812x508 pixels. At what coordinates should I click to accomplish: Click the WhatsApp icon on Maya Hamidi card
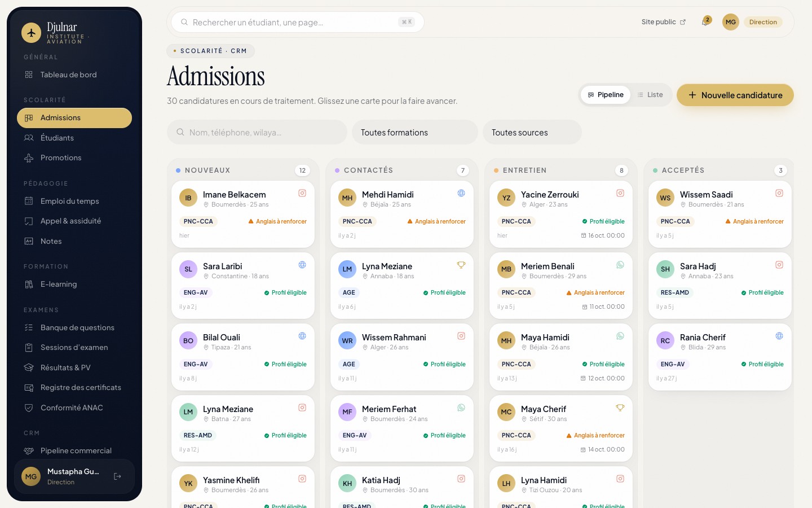click(x=620, y=336)
